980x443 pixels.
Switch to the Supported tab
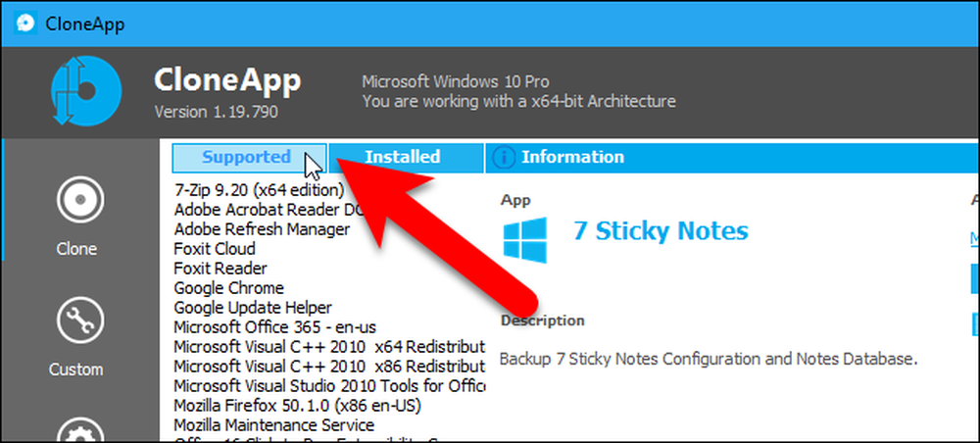(x=249, y=158)
